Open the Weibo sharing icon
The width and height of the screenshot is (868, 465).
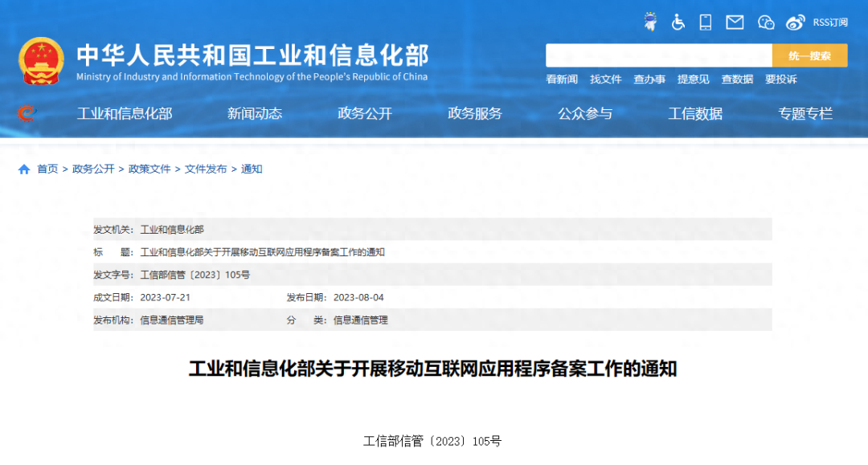click(x=796, y=22)
